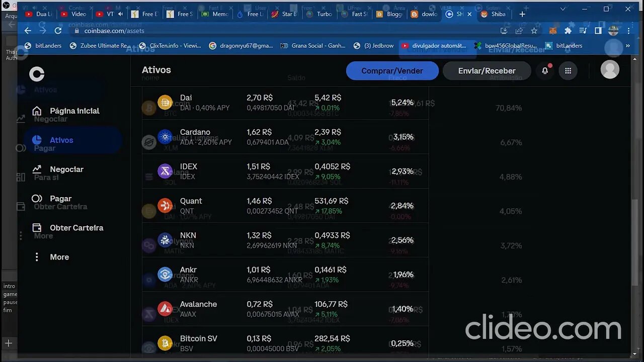Open Obter Carteira in sidebar
Viewport: 644px width, 362px height.
(x=76, y=227)
